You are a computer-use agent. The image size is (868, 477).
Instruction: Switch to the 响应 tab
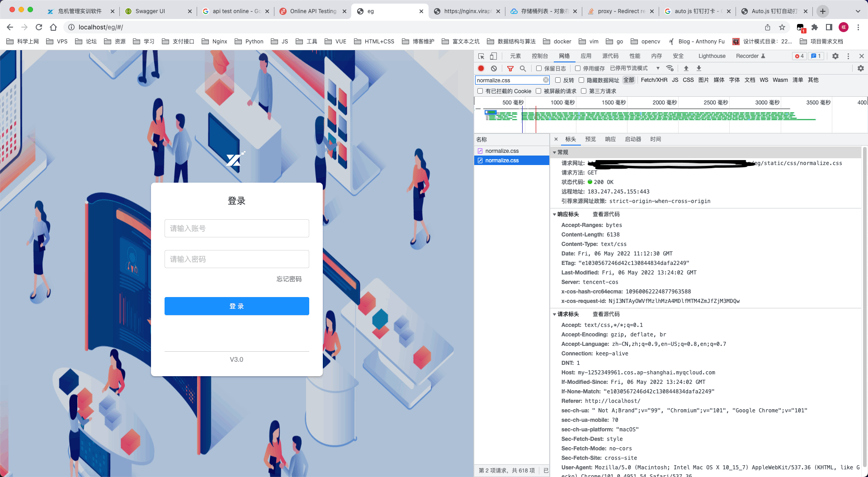pyautogui.click(x=610, y=139)
